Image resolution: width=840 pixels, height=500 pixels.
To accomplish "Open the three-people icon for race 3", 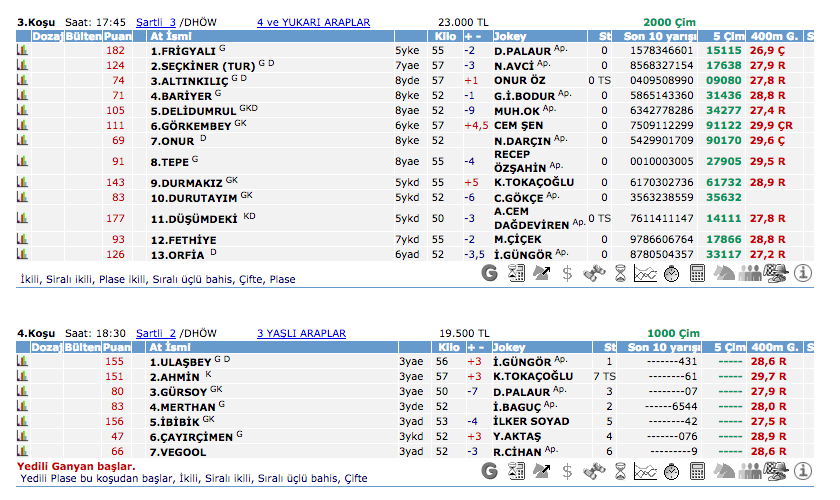I will (x=749, y=271).
